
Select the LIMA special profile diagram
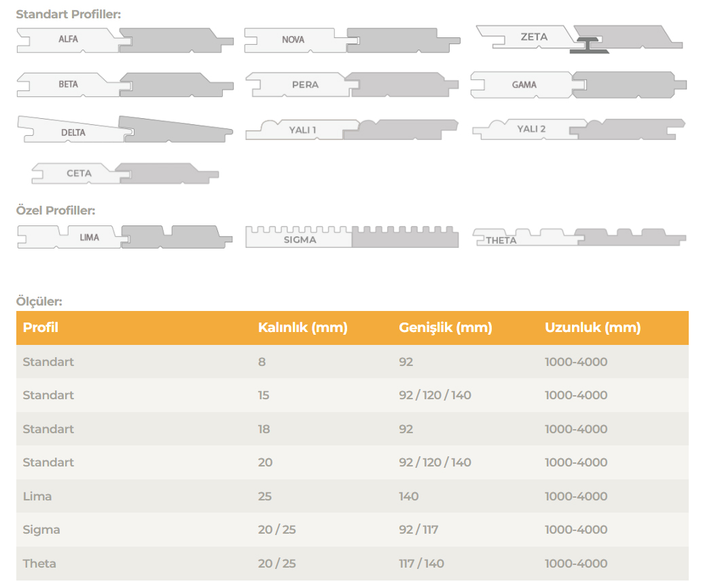click(125, 237)
